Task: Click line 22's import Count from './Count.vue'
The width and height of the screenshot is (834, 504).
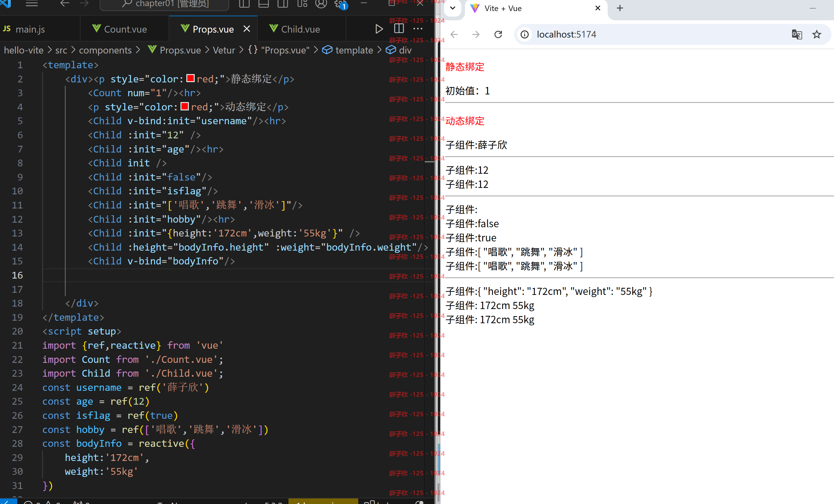Action: coord(133,359)
